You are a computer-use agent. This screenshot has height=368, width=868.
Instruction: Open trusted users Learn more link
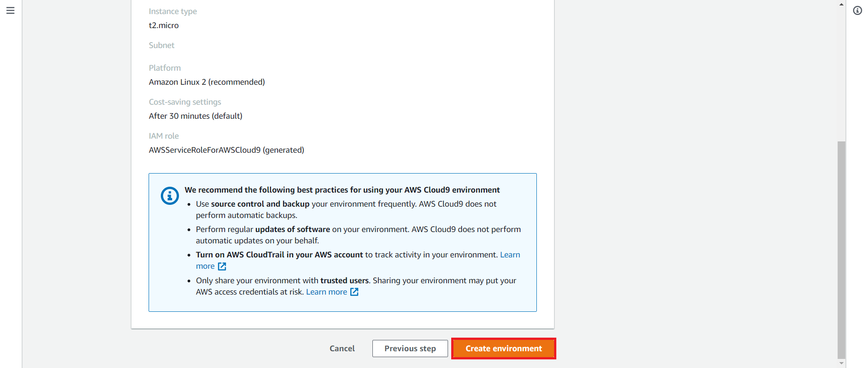[x=326, y=292]
